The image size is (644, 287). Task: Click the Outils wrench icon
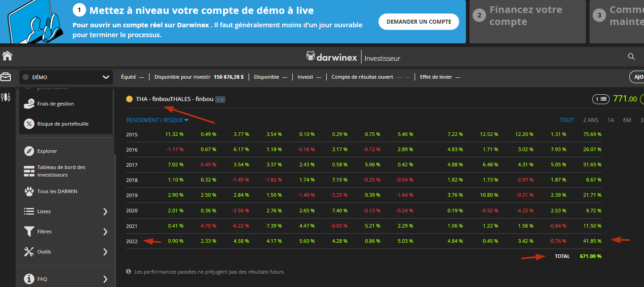click(x=29, y=252)
